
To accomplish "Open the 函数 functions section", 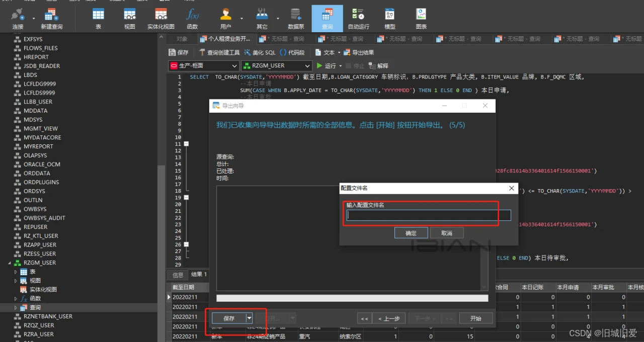I will tap(192, 19).
